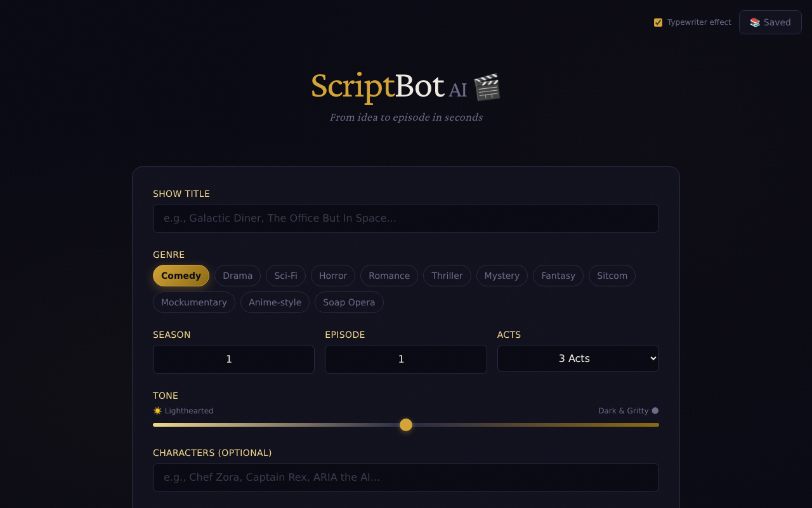Click the sun icon next to Lighthearted
This screenshot has width=812, height=508.
[x=156, y=410]
